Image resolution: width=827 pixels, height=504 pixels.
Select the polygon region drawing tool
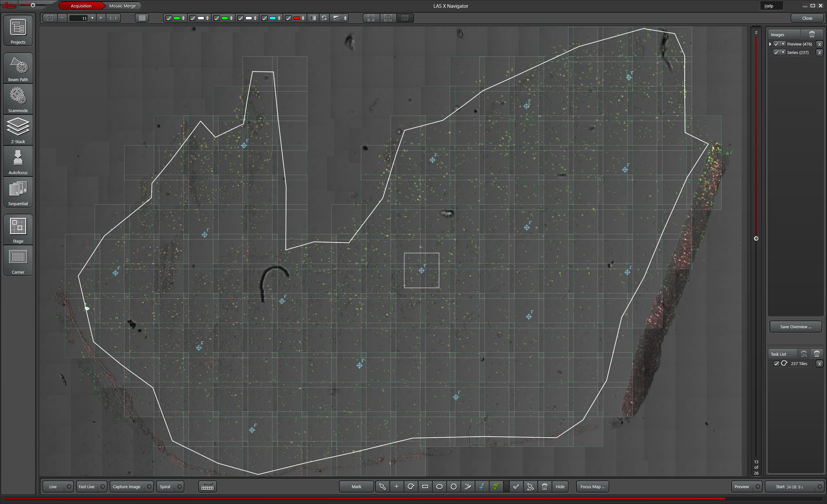pyautogui.click(x=411, y=487)
